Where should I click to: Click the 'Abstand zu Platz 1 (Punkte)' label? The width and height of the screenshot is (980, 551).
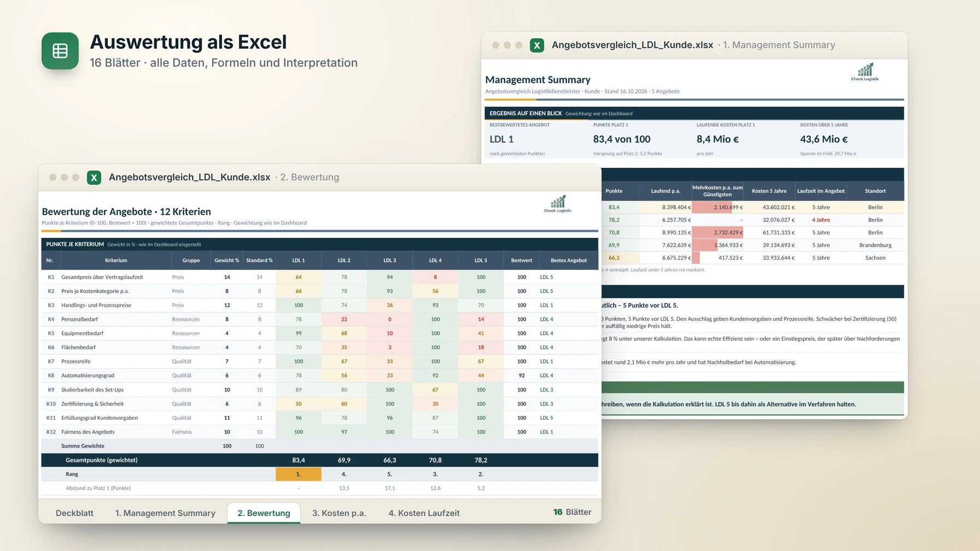[x=98, y=488]
